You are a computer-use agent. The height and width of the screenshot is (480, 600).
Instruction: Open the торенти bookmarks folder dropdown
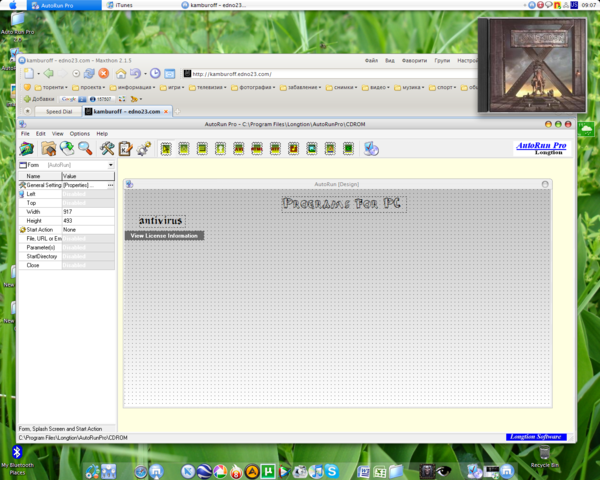click(51, 87)
